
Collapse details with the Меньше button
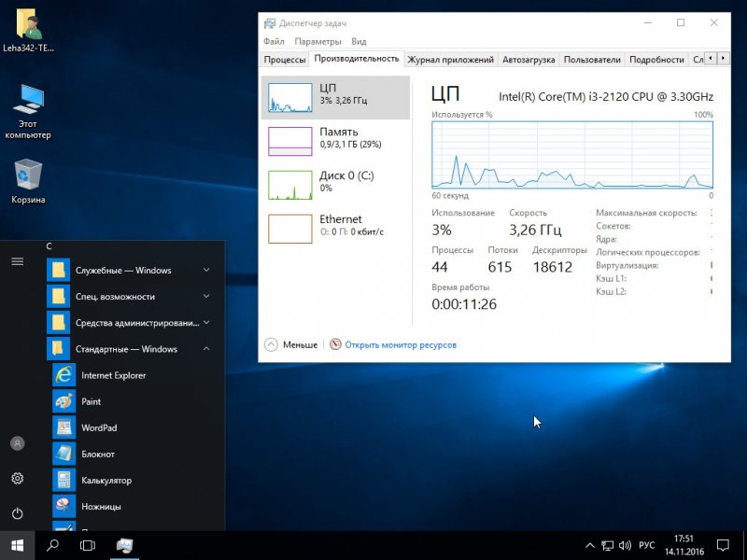click(x=291, y=344)
